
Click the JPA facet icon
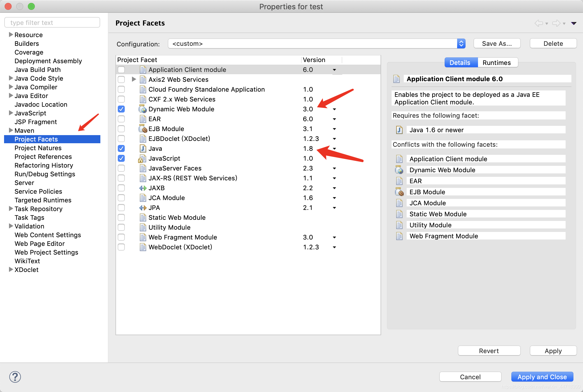pos(142,208)
